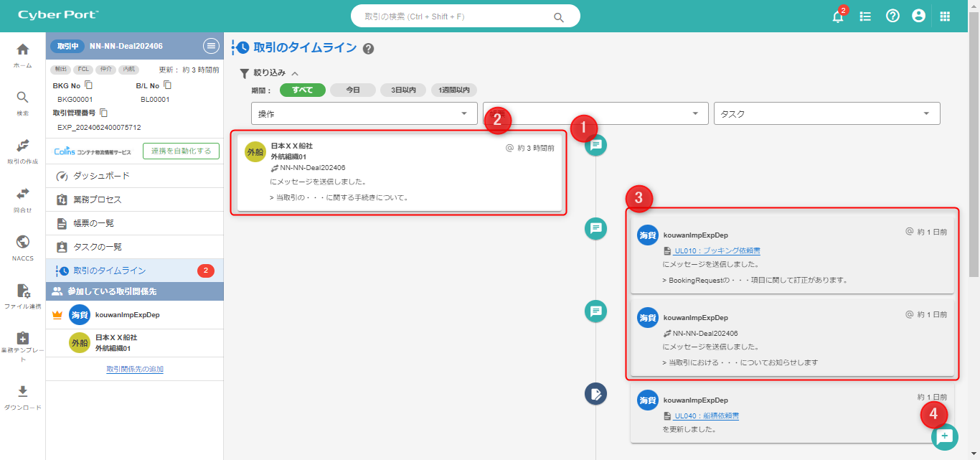Open the タスク filter dropdown

[826, 113]
